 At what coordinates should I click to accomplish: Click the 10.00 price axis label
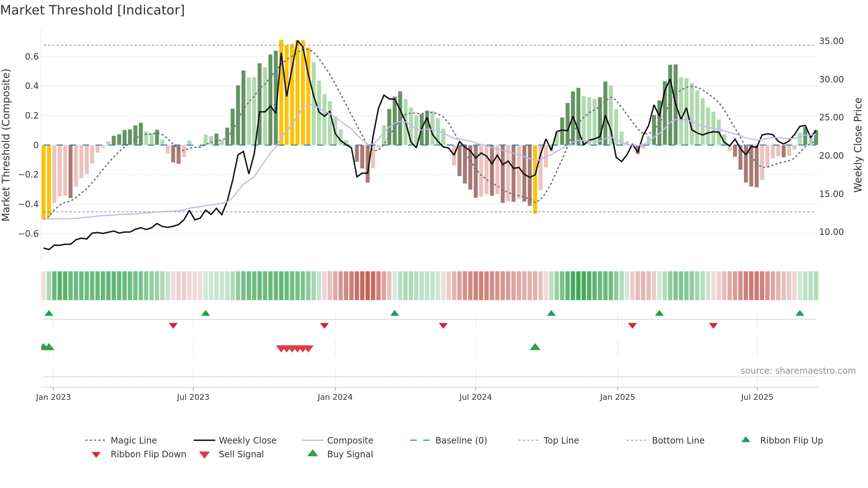pos(831,232)
